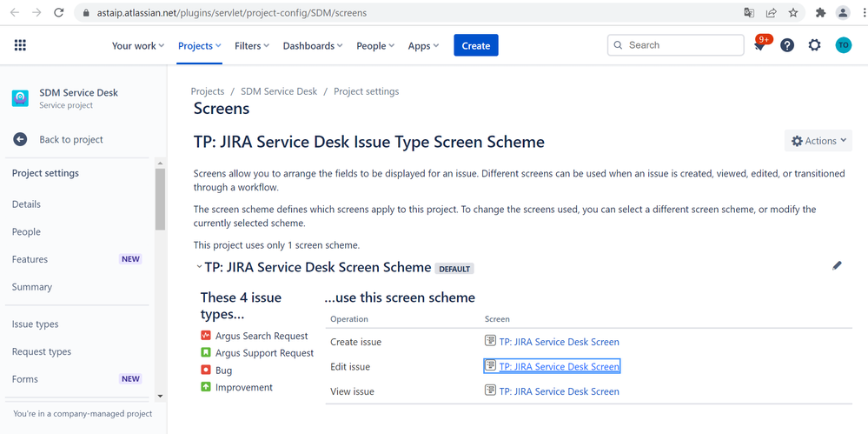Open the Help question mark icon

pos(787,45)
